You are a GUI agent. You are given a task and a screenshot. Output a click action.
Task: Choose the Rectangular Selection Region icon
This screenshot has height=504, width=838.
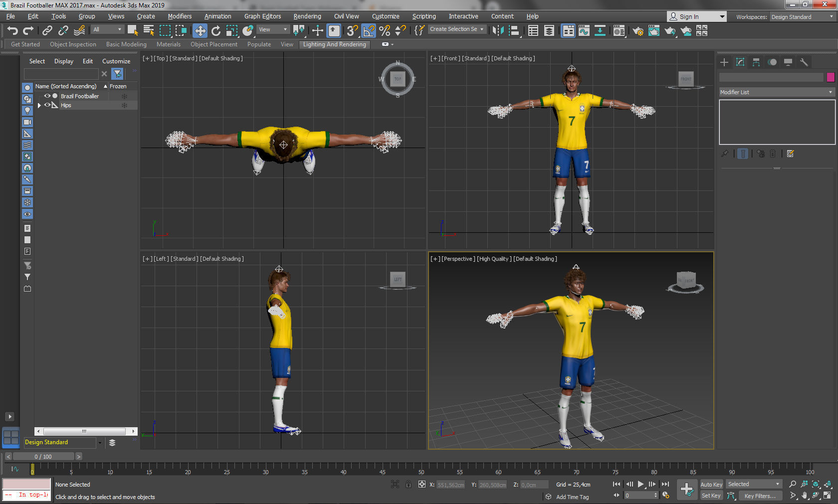coord(165,30)
